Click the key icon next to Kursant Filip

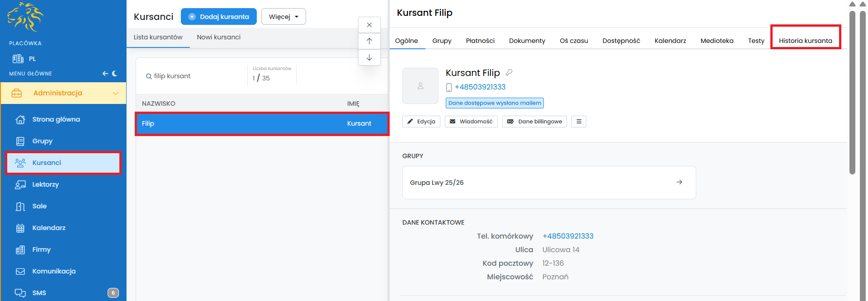[x=509, y=72]
